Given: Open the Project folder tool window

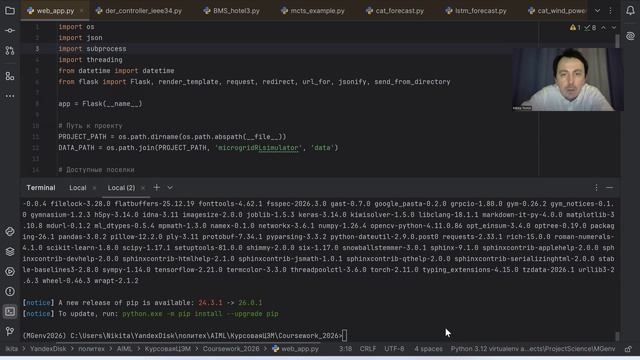Looking at the screenshot, I should 10,11.
